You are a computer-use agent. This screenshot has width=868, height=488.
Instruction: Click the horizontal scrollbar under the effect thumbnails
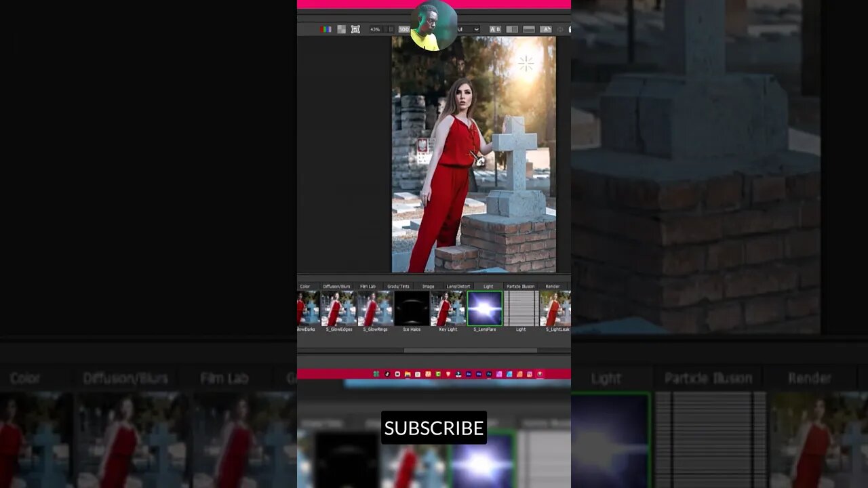click(x=471, y=350)
